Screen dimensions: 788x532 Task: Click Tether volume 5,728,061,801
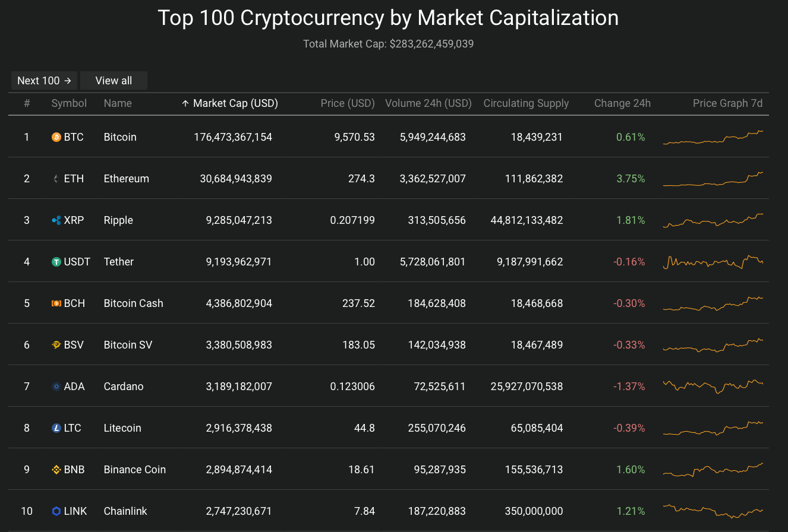pos(433,262)
